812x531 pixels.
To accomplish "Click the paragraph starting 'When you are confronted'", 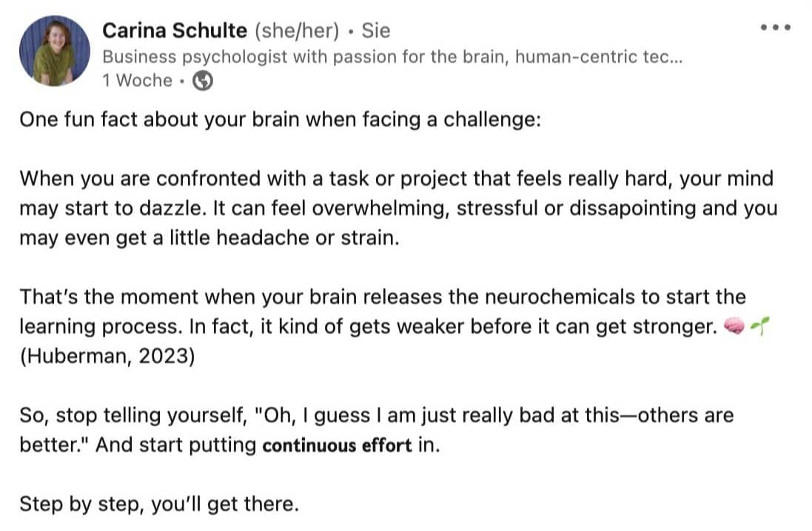I will click(x=399, y=208).
